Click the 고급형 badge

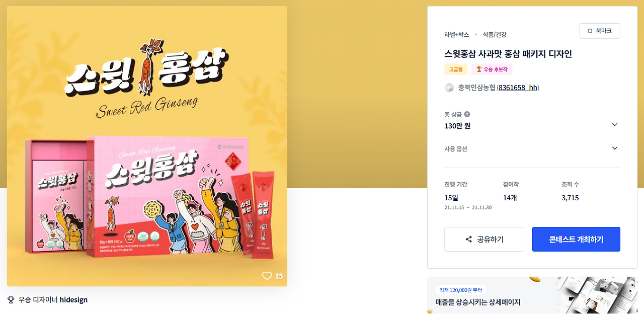[456, 69]
